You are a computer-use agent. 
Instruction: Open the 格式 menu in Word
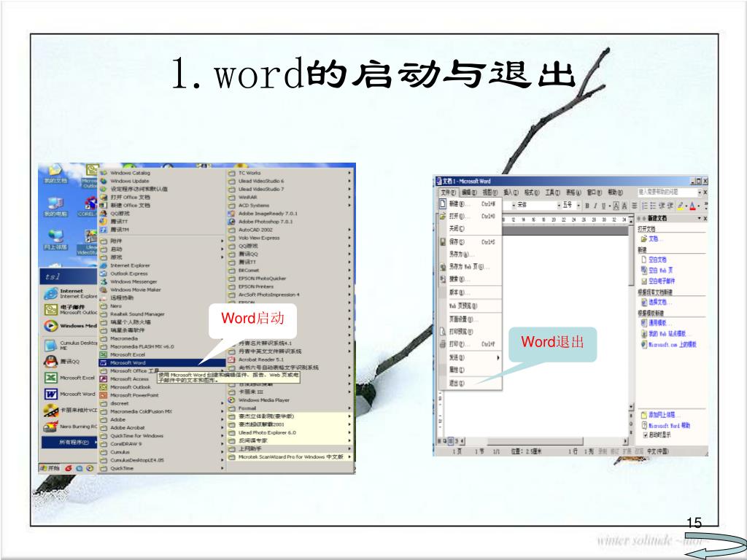[x=532, y=192]
